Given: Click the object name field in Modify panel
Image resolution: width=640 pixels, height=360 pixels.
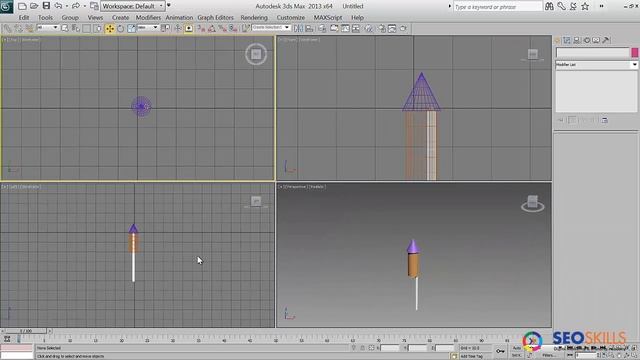Looking at the screenshot, I should (593, 52).
